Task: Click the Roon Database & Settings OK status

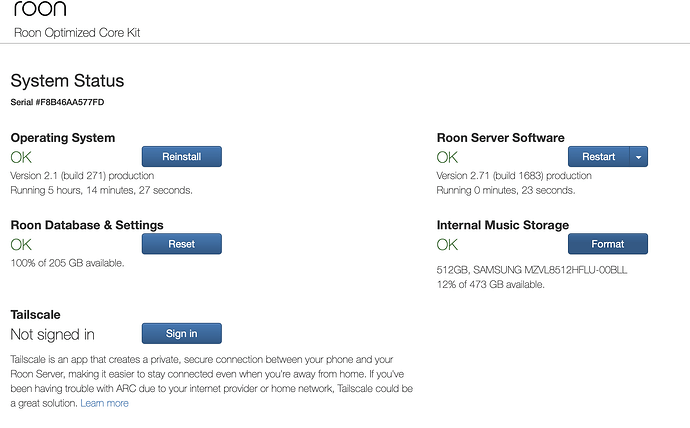Action: click(21, 245)
